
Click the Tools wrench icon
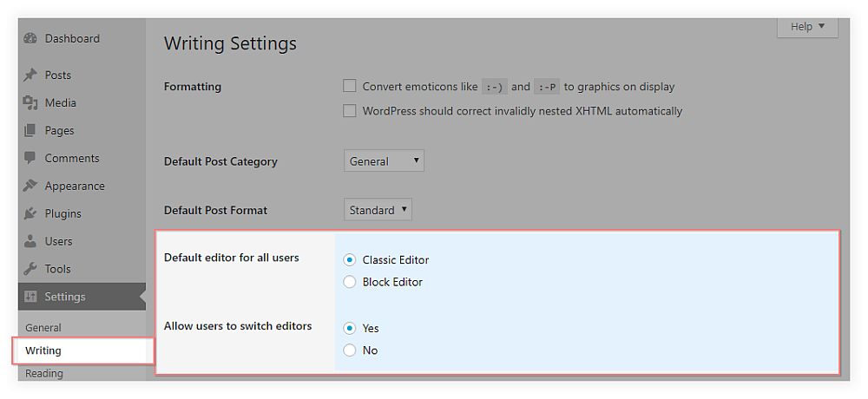[x=30, y=269]
